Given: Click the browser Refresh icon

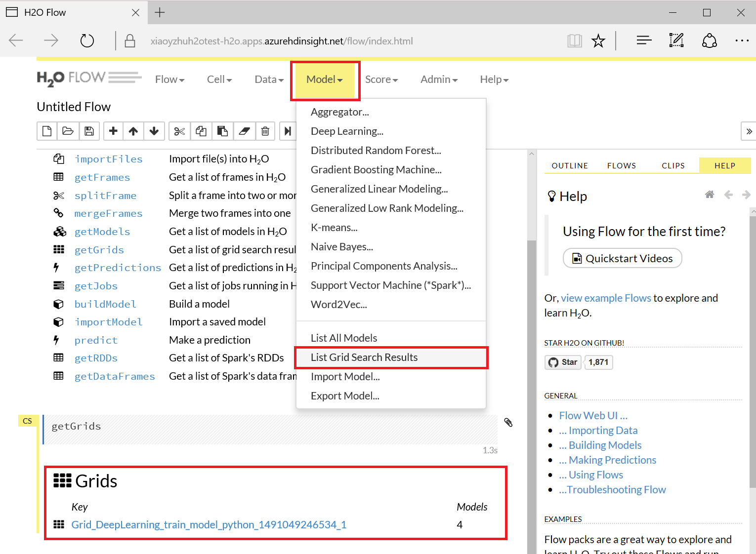Looking at the screenshot, I should [x=87, y=40].
